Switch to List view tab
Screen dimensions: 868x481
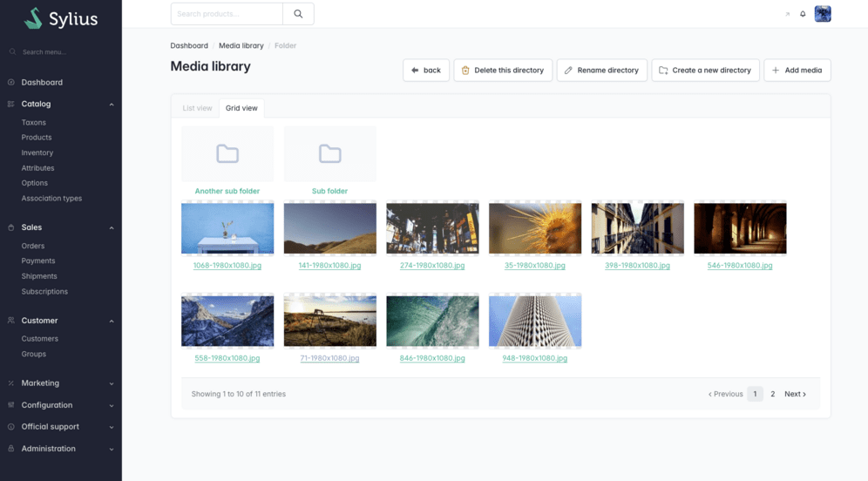click(x=197, y=108)
